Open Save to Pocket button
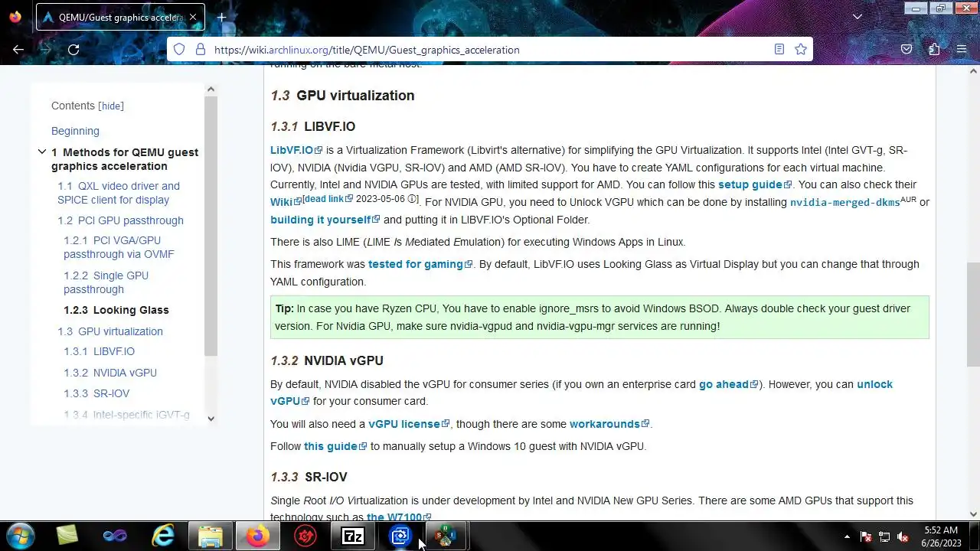 (x=906, y=49)
